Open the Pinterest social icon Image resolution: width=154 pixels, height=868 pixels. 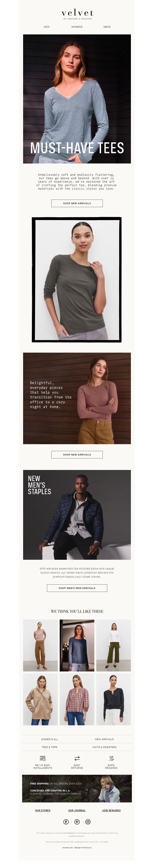pyautogui.click(x=77, y=822)
